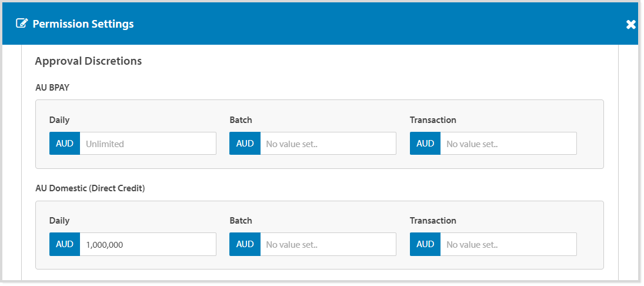644x286 pixels.
Task: Click the Daily label under AU BPAY
Action: pyautogui.click(x=59, y=120)
